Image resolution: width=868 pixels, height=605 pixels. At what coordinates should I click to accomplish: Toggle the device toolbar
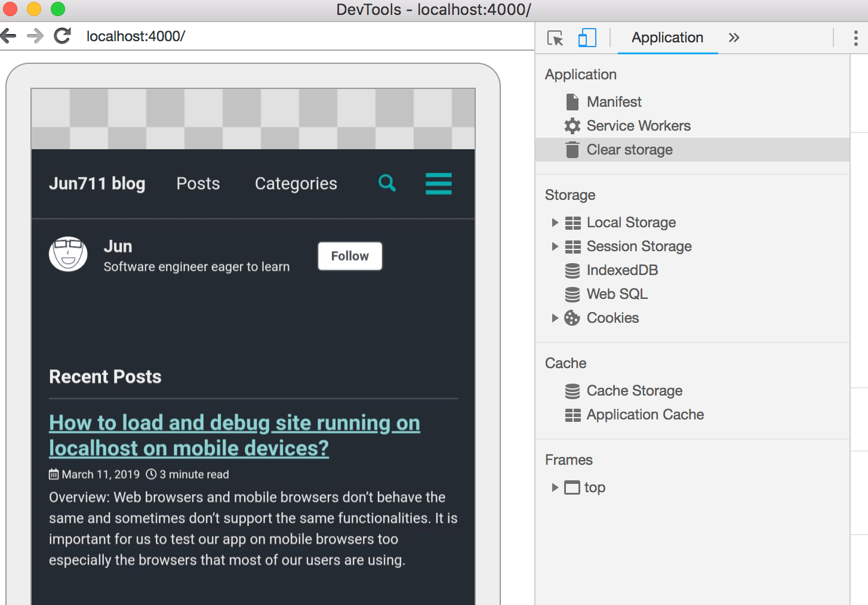pos(587,38)
